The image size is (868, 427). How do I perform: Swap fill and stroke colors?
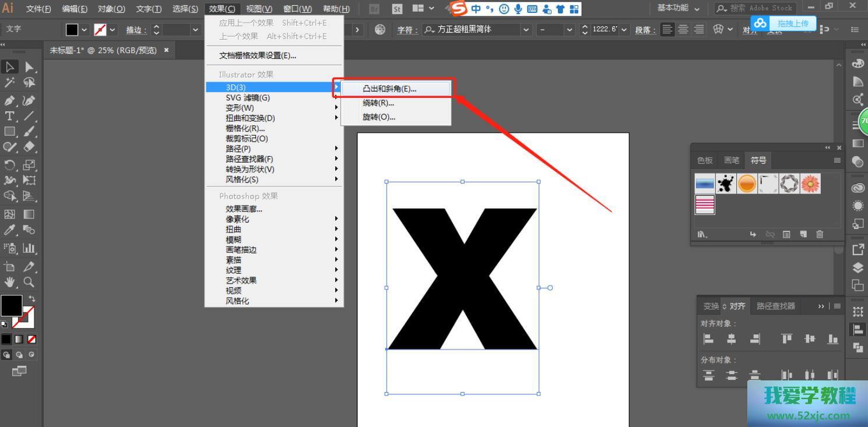31,298
